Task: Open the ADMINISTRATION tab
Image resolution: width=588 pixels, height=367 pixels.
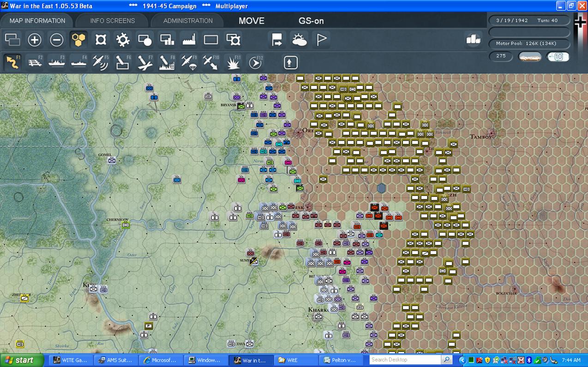Action: tap(188, 21)
